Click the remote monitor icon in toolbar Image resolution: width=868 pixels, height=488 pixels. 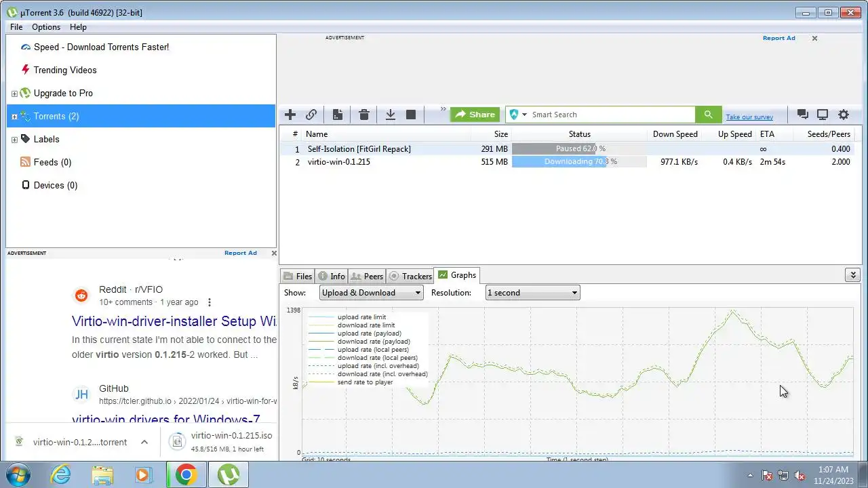[x=823, y=115]
